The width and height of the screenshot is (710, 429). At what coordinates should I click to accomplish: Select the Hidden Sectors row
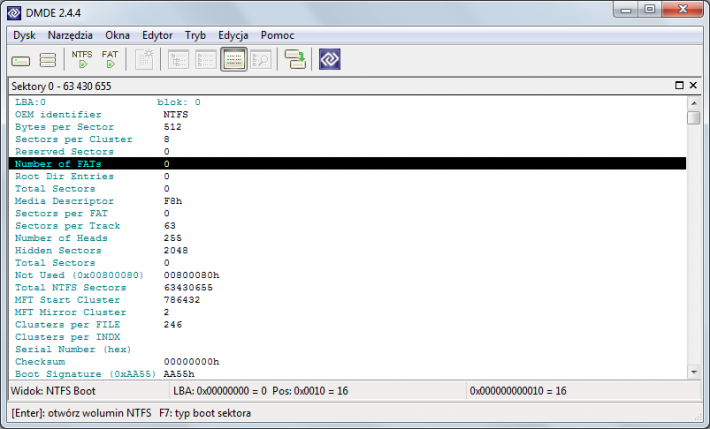click(347, 250)
